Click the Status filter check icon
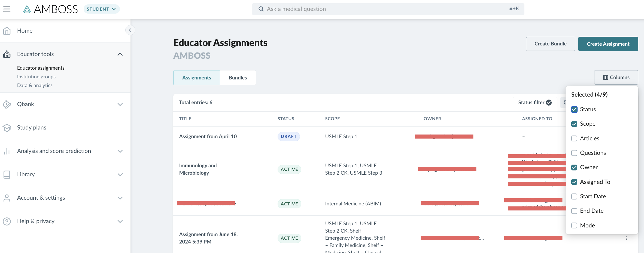The image size is (644, 253). coord(549,103)
